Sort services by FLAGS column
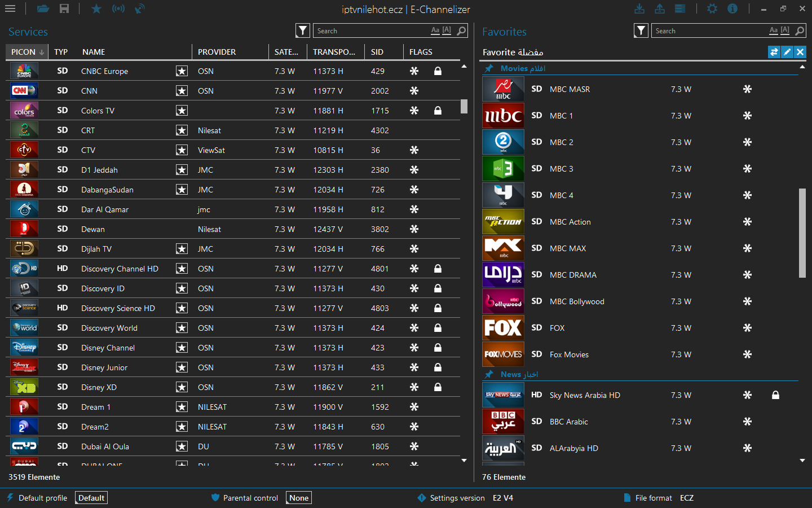 click(431, 52)
